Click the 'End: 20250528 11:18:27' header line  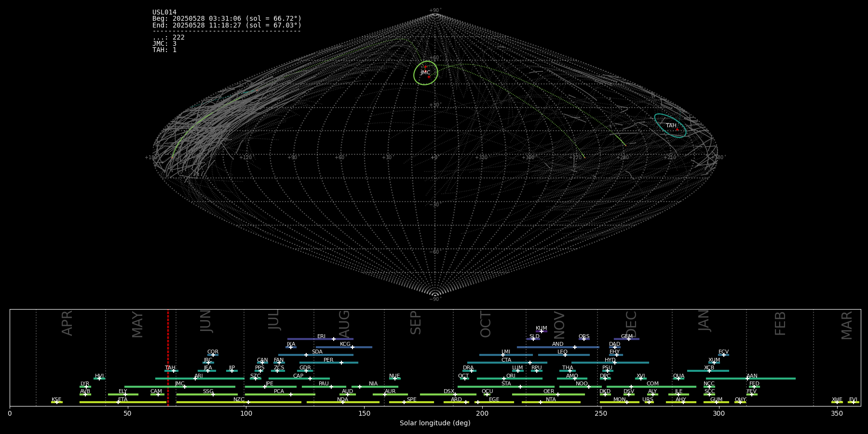click(227, 25)
